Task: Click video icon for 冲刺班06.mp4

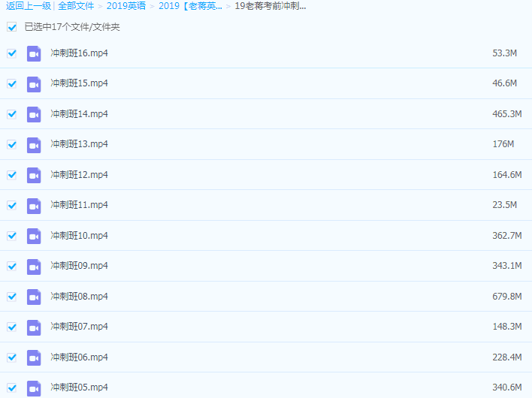Action: (34, 357)
